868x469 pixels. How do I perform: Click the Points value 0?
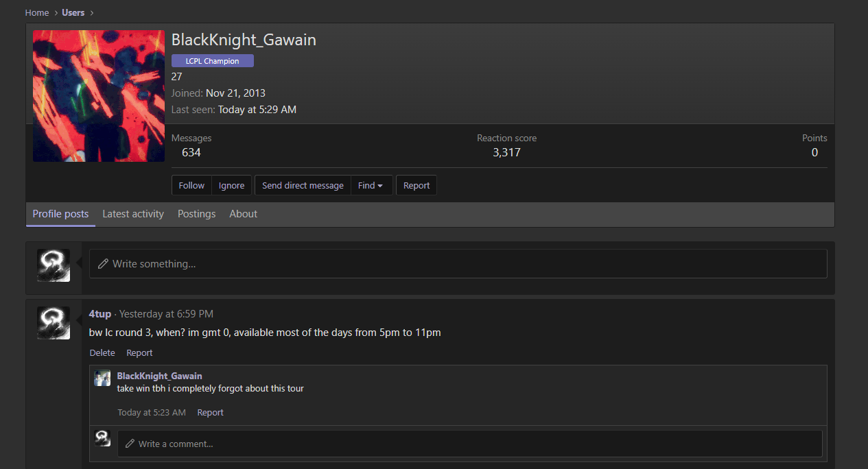(814, 152)
